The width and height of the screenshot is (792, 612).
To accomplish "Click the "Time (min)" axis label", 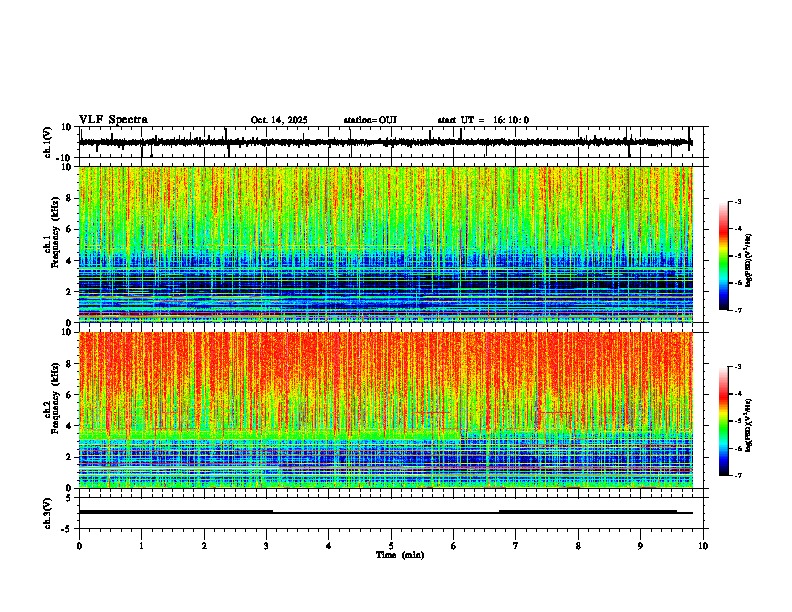I will [400, 555].
